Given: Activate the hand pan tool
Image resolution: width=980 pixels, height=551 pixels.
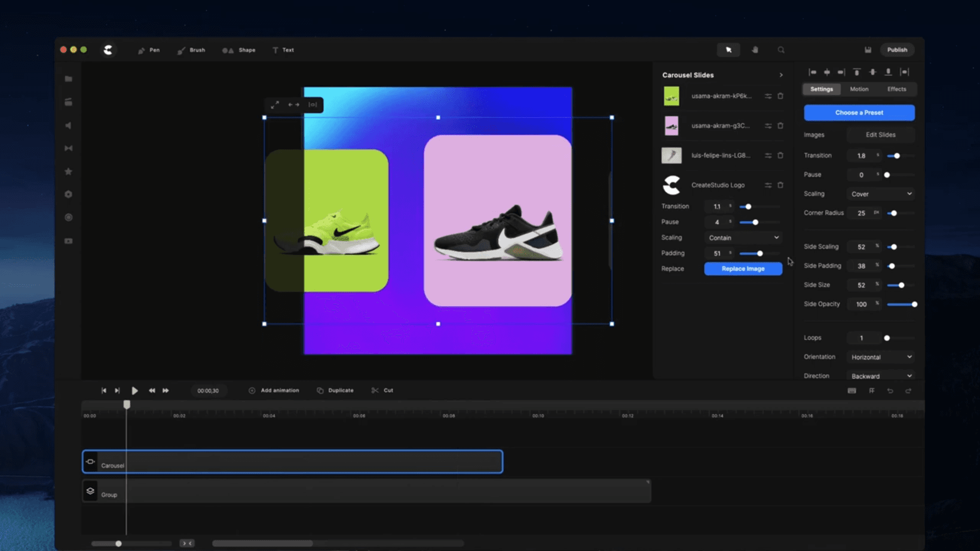Looking at the screenshot, I should [755, 50].
